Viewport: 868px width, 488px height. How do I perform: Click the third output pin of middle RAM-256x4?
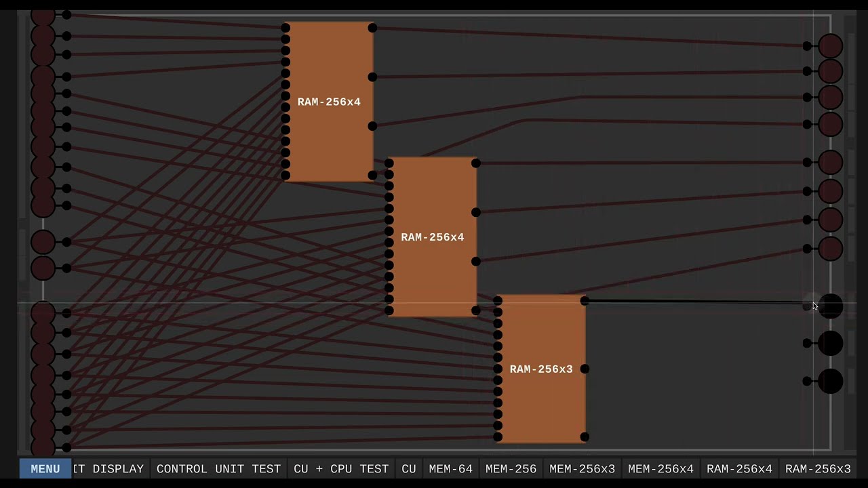(x=476, y=262)
